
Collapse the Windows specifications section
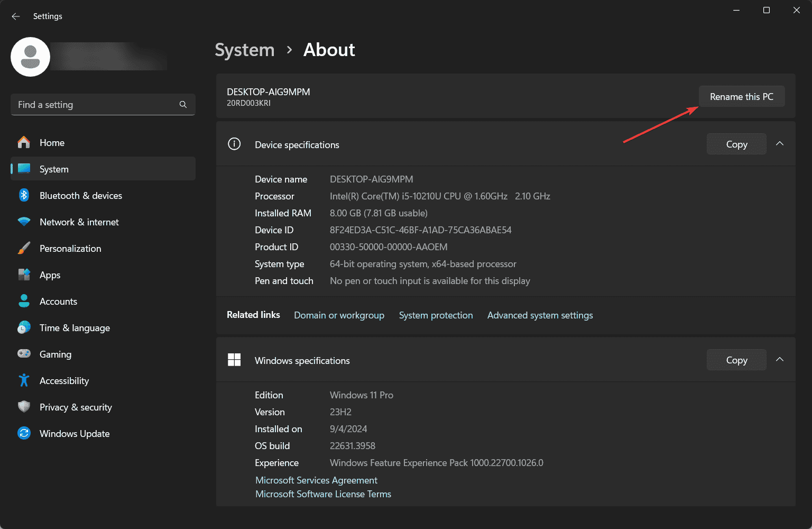(780, 360)
